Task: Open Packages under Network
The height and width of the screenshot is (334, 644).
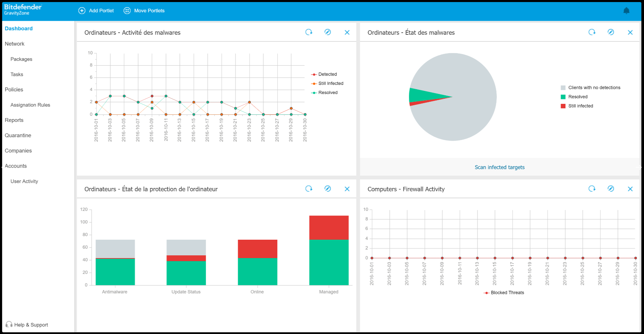Action: tap(21, 59)
